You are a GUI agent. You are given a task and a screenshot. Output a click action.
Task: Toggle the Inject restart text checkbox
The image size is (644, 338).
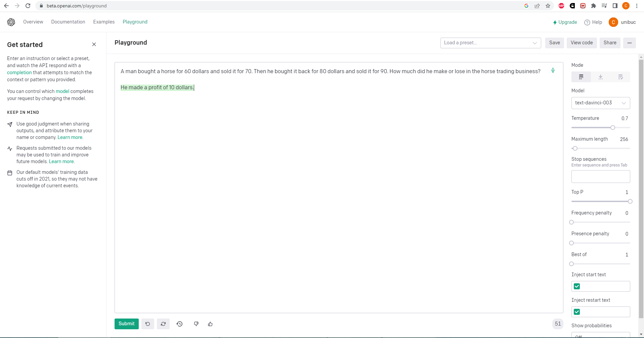point(577,312)
